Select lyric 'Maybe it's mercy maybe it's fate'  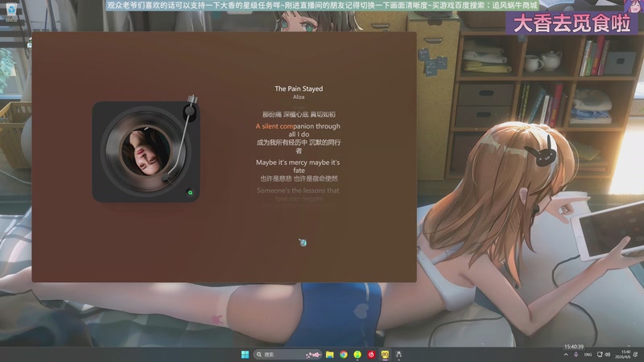click(298, 167)
